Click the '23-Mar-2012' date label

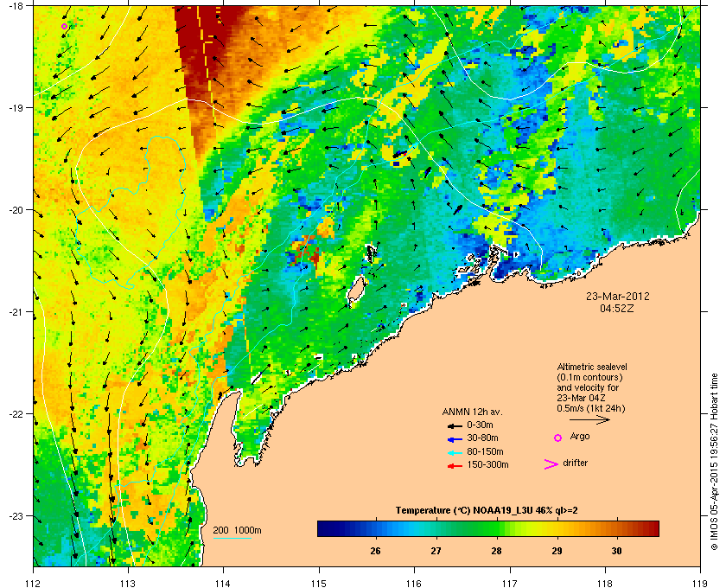[618, 297]
